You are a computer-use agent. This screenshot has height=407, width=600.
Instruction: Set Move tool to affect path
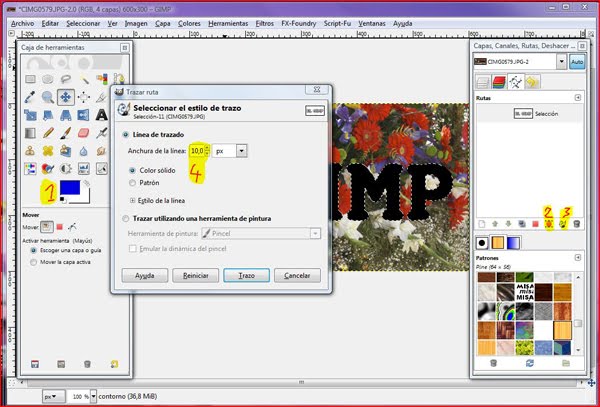tap(72, 227)
